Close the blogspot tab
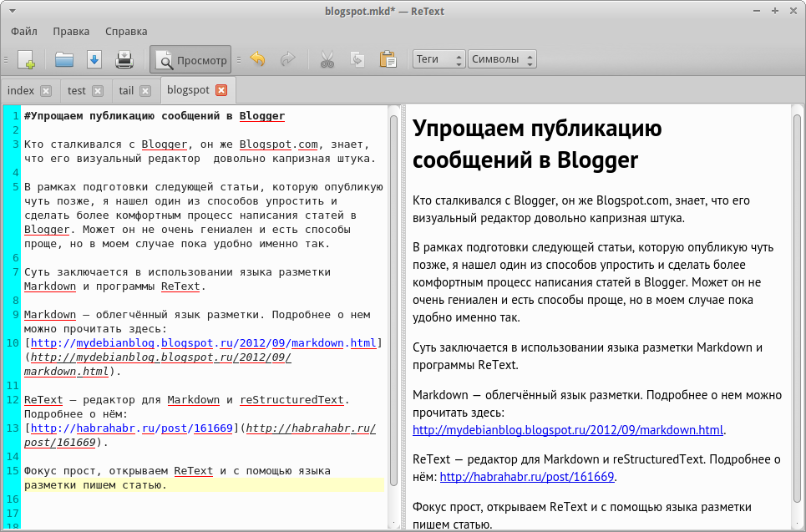806x532 pixels. 221,90
